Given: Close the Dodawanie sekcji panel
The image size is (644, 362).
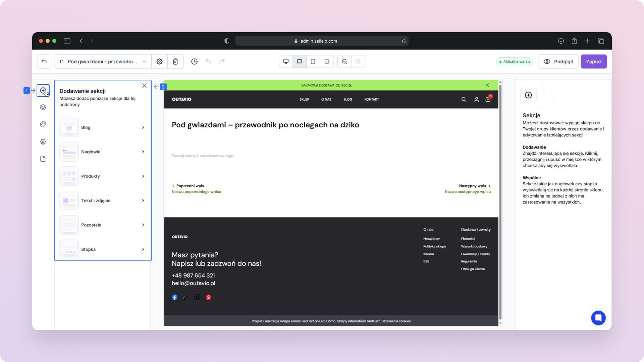Looking at the screenshot, I should (x=144, y=86).
